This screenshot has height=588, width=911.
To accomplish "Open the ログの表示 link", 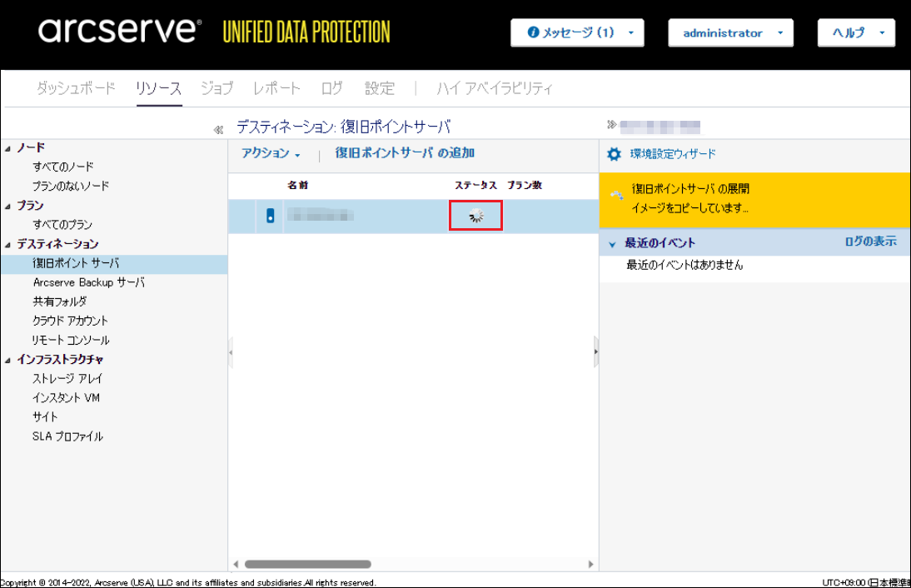I will click(x=870, y=242).
